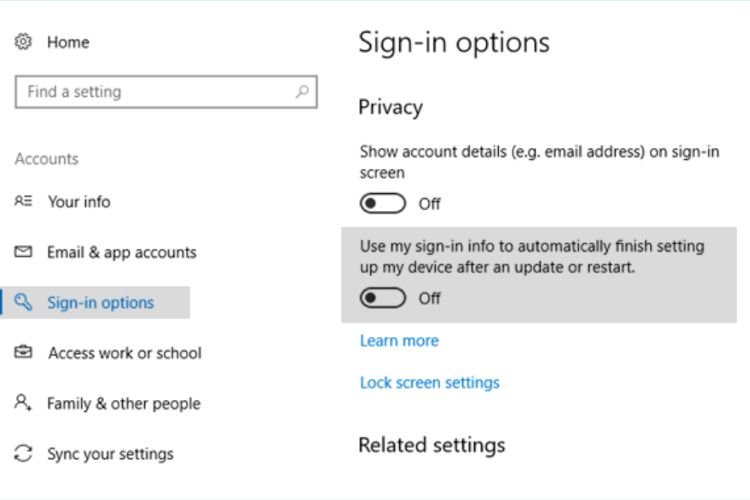
Task: Click the people icon for Family & other people
Action: tap(23, 403)
